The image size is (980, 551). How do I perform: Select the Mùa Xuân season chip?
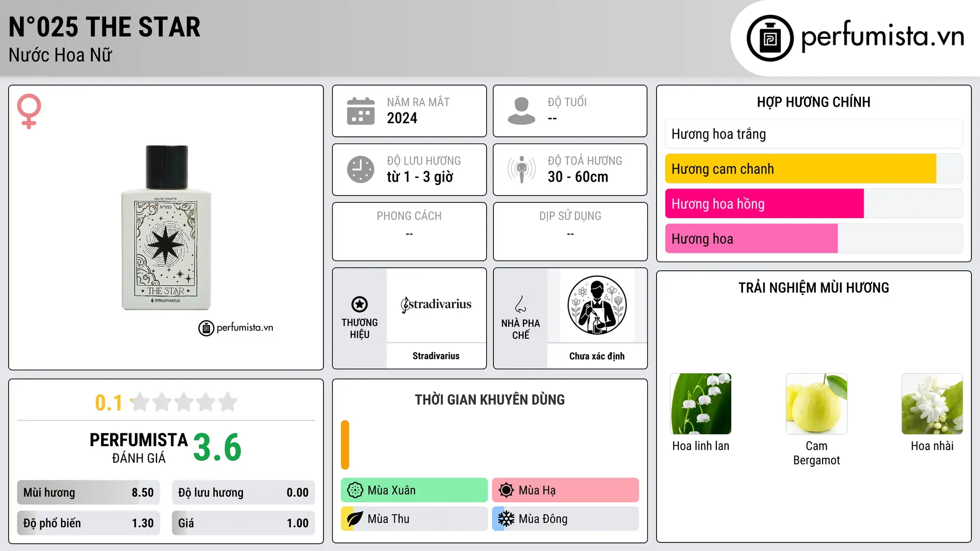(414, 490)
